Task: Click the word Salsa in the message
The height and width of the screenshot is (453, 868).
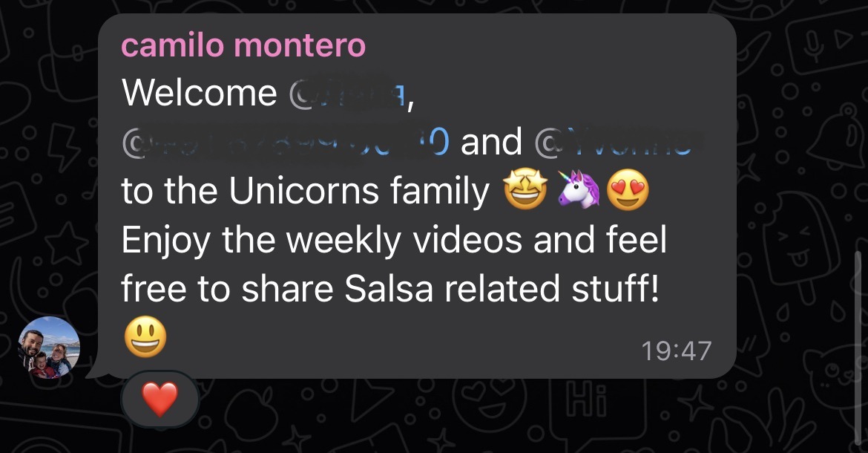Action: coord(388,289)
